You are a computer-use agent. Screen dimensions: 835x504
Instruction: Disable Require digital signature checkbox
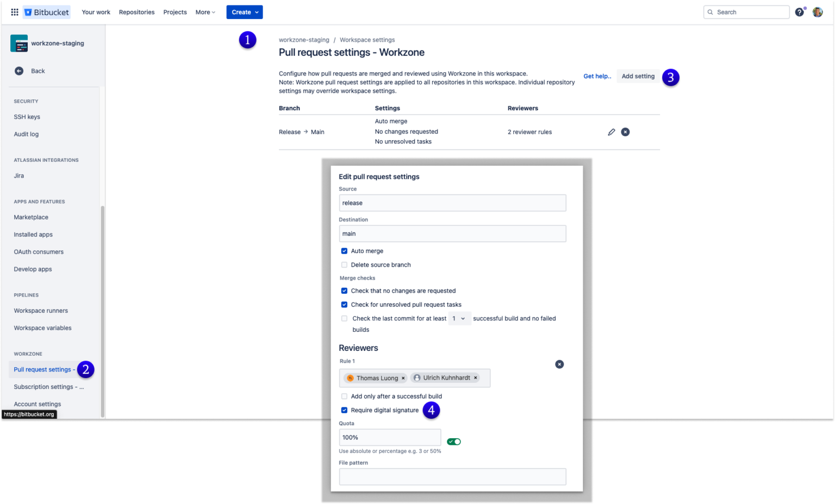344,410
